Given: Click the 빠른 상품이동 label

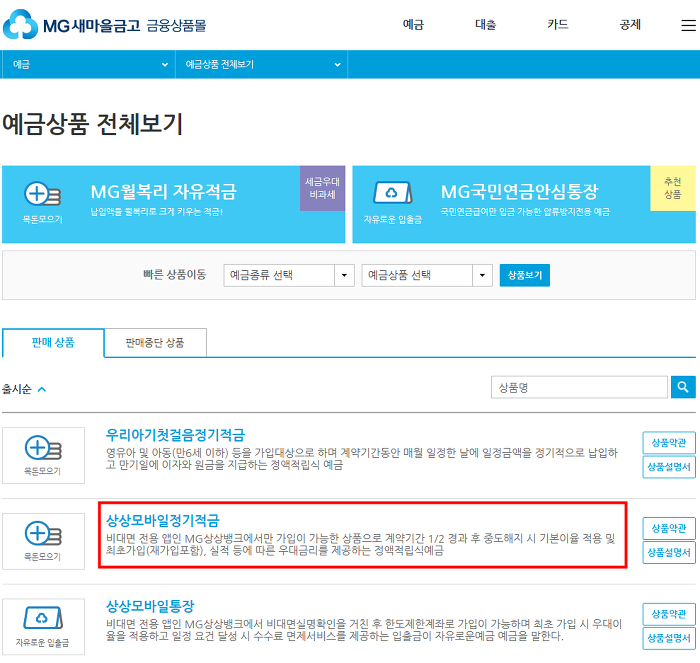Looking at the screenshot, I should tap(175, 275).
